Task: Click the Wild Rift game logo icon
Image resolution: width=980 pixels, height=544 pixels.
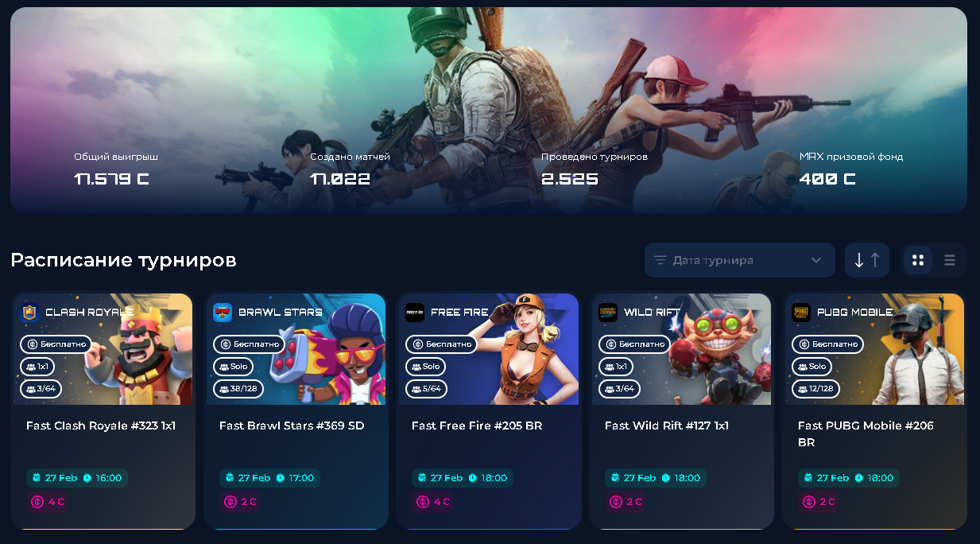Action: coord(608,313)
